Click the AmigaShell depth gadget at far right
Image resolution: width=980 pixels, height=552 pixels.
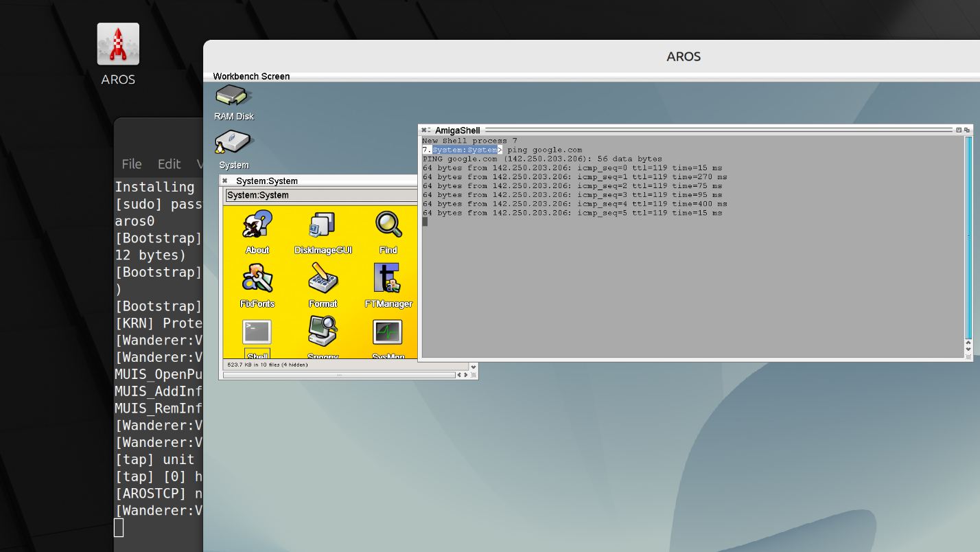(x=968, y=130)
